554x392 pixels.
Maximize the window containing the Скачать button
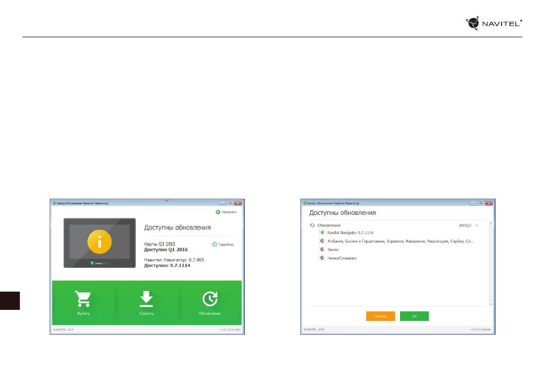pos(230,203)
